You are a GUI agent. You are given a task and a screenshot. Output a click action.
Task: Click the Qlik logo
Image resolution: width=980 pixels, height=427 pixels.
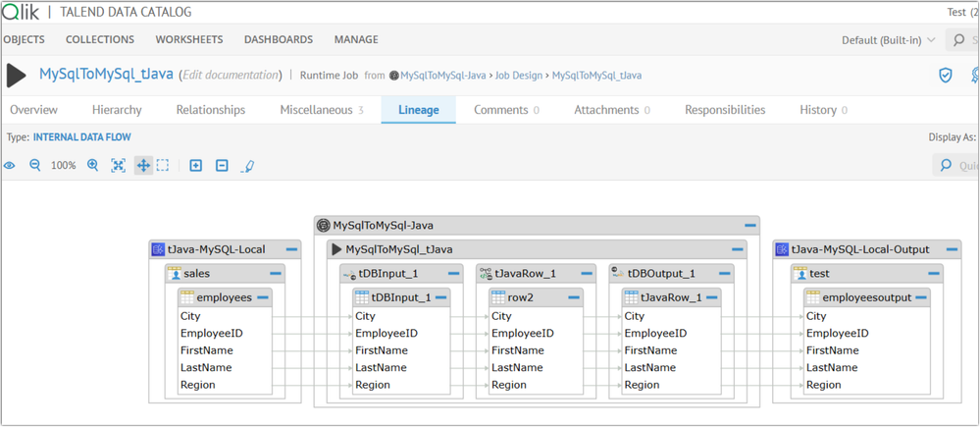(21, 12)
